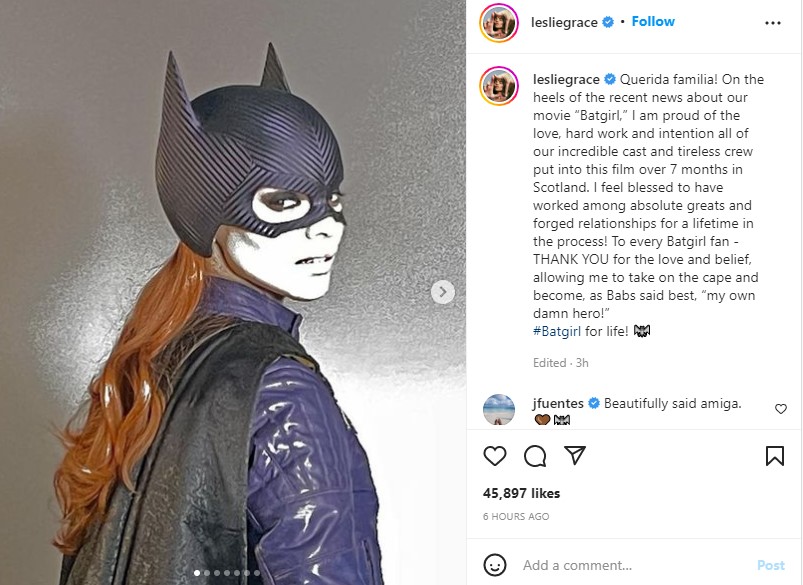Open the 6 HOURS AGO timestamp
803x585 pixels.
click(x=516, y=517)
